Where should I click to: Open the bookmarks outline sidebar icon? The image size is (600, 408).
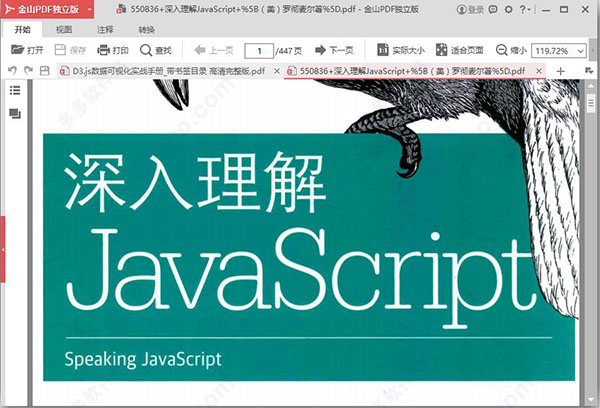pos(15,90)
